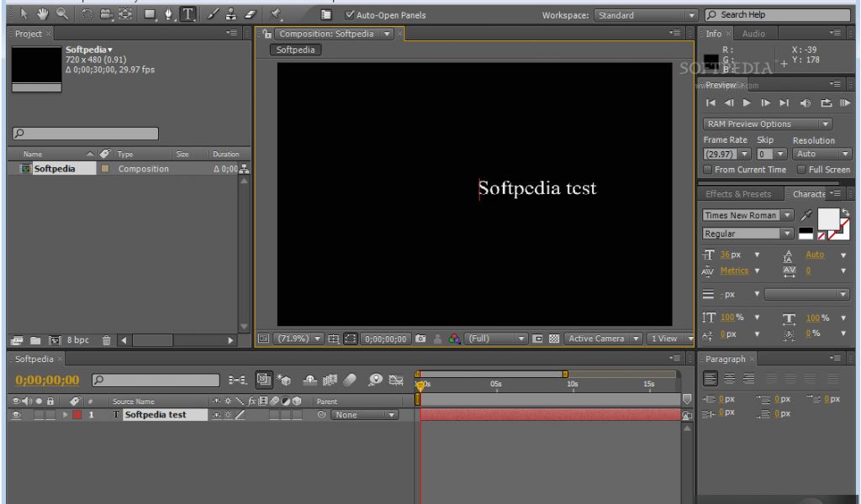This screenshot has height=504, width=861.
Task: Open the Workspace Standard dropdown
Action: tap(646, 15)
